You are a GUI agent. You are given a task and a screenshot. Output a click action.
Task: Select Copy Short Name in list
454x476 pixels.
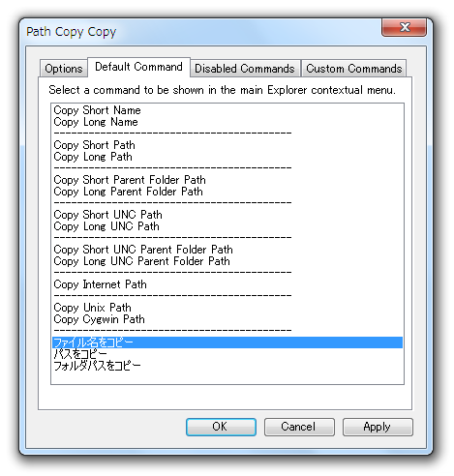[227, 110]
